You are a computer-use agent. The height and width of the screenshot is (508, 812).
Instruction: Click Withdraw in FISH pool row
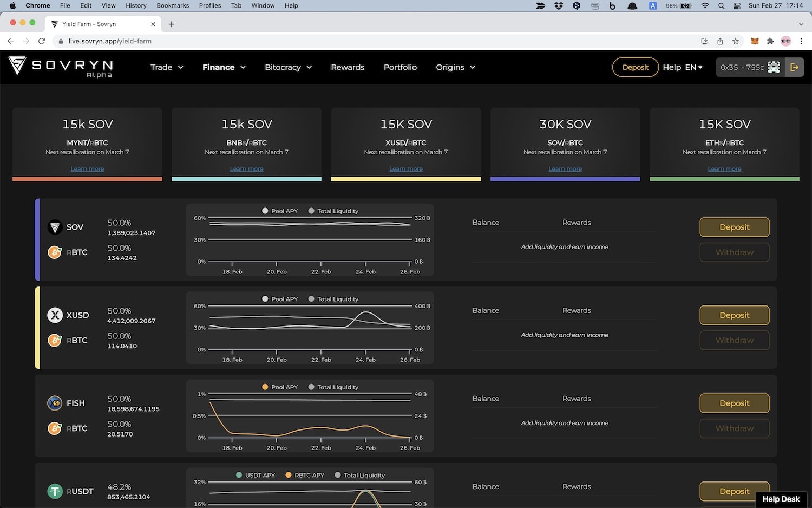coord(735,428)
